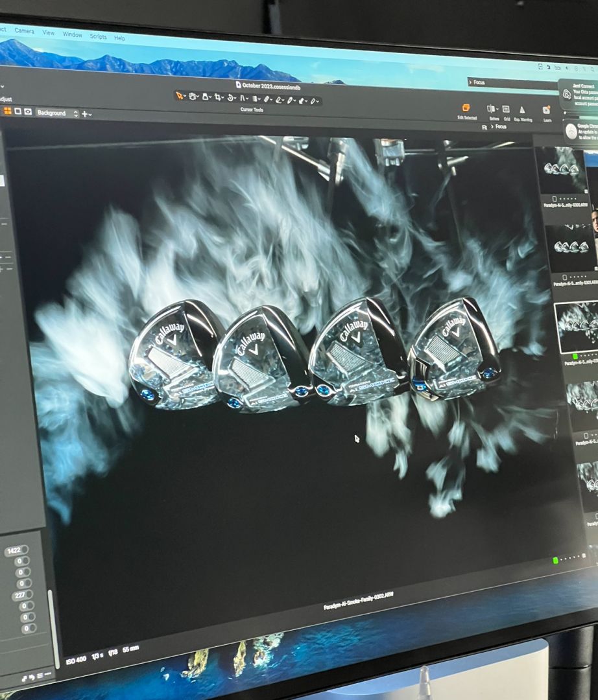Click the October 2023.cosessiondb title

[x=272, y=86]
